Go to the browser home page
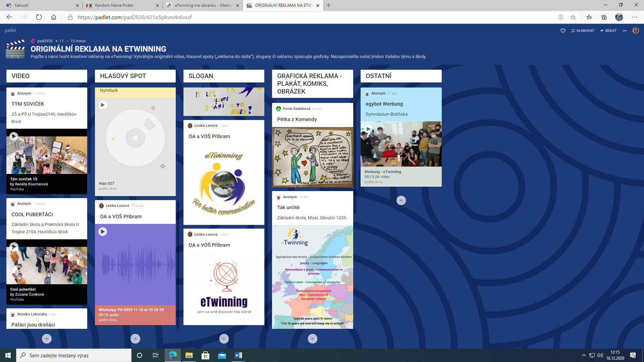 pyautogui.click(x=54, y=17)
